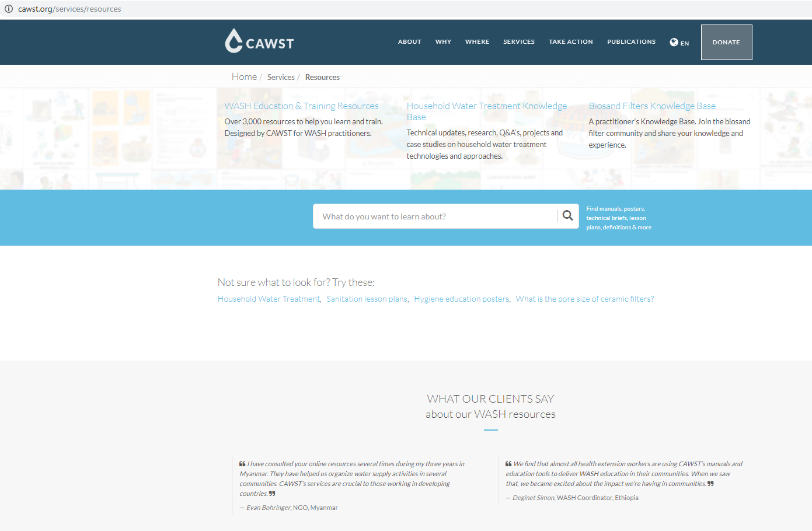This screenshot has width=812, height=531.
Task: Click the search magnifier icon
Action: point(567,216)
